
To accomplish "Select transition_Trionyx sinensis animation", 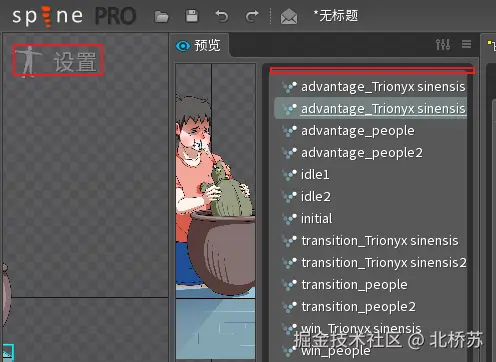I will (x=371, y=241).
